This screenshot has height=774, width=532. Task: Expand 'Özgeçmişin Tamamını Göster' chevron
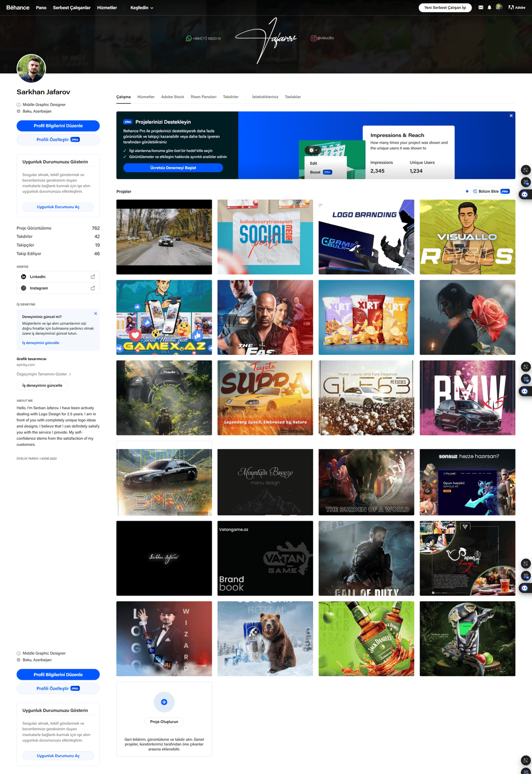click(x=70, y=374)
